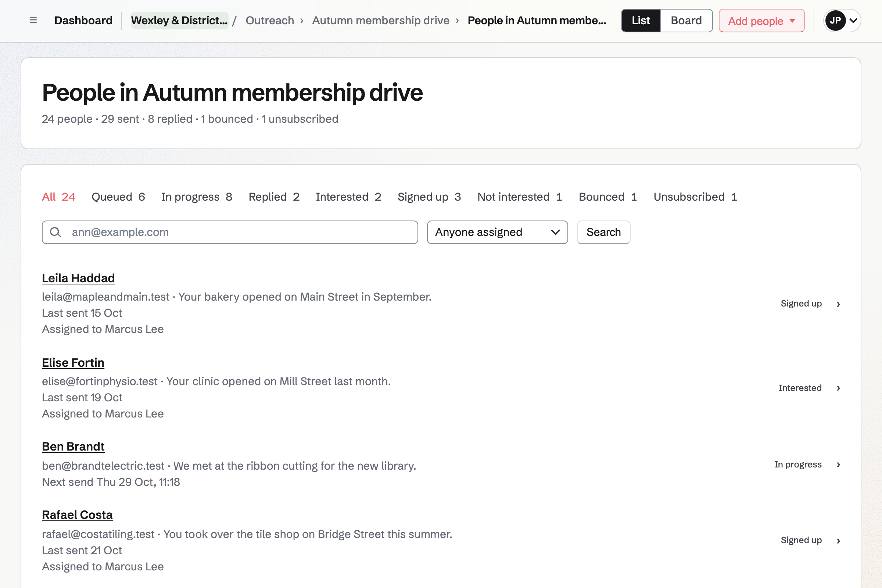Viewport: 882px width, 588px height.
Task: Go to Dashboard
Action: click(83, 20)
